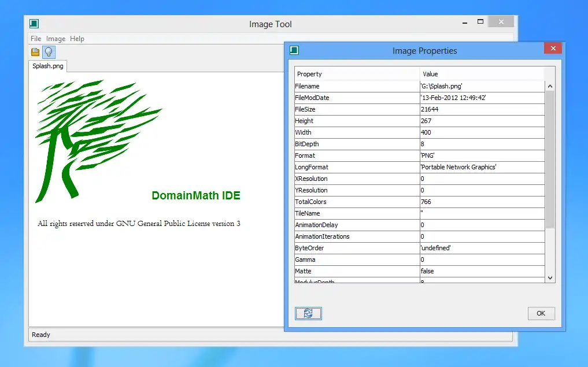
Task: Select the FileModDate property cell
Action: coord(357,98)
